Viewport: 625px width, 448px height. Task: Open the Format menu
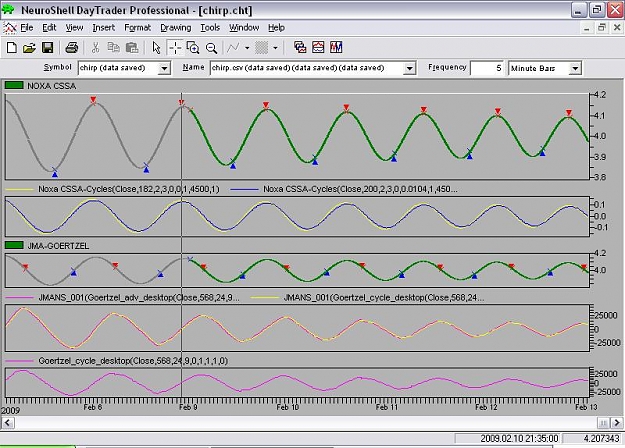138,28
